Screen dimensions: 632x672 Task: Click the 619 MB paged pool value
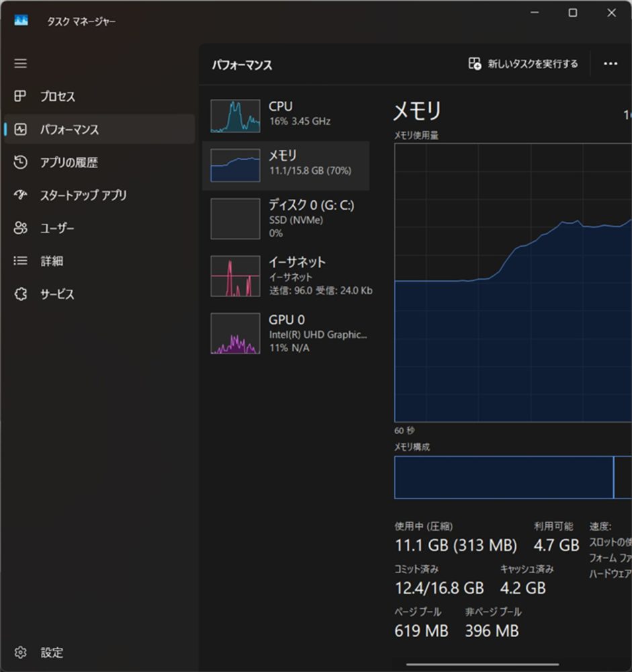coord(422,631)
